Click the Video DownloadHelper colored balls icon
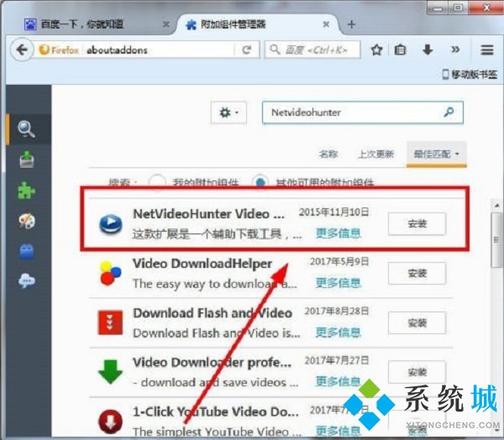 (x=110, y=274)
